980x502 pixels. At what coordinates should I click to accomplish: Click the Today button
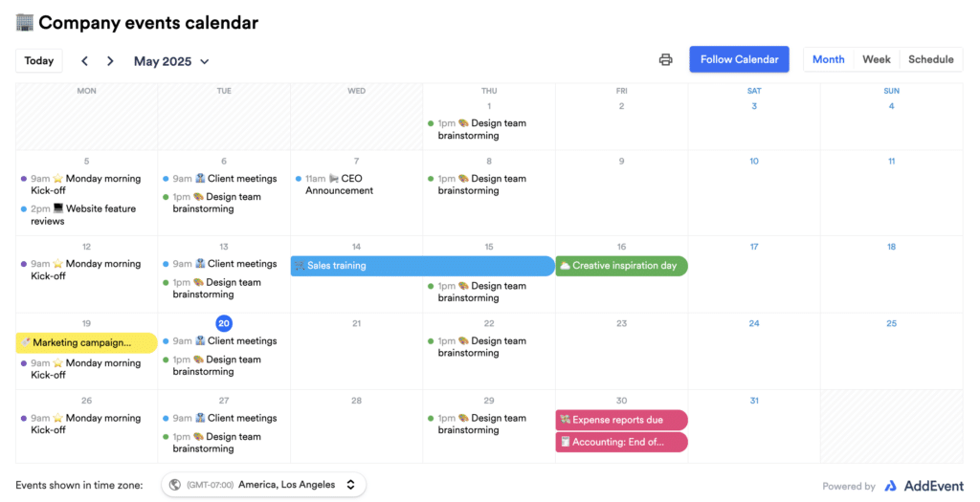[x=39, y=61]
